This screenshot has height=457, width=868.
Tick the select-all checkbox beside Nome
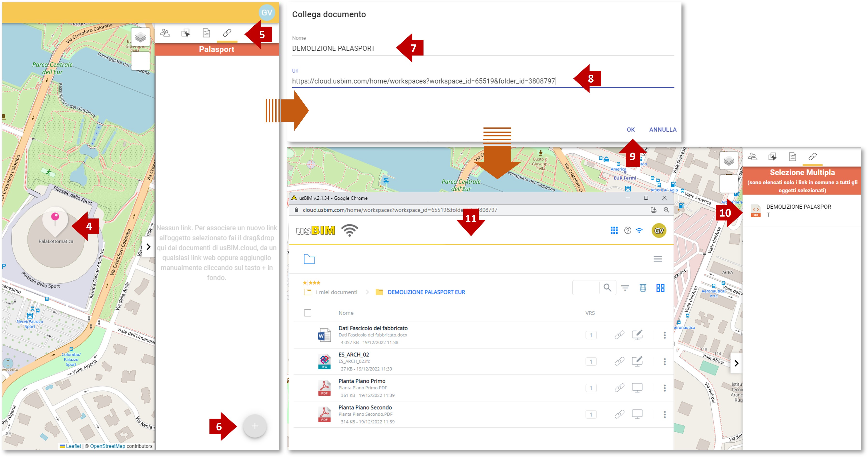click(x=307, y=313)
